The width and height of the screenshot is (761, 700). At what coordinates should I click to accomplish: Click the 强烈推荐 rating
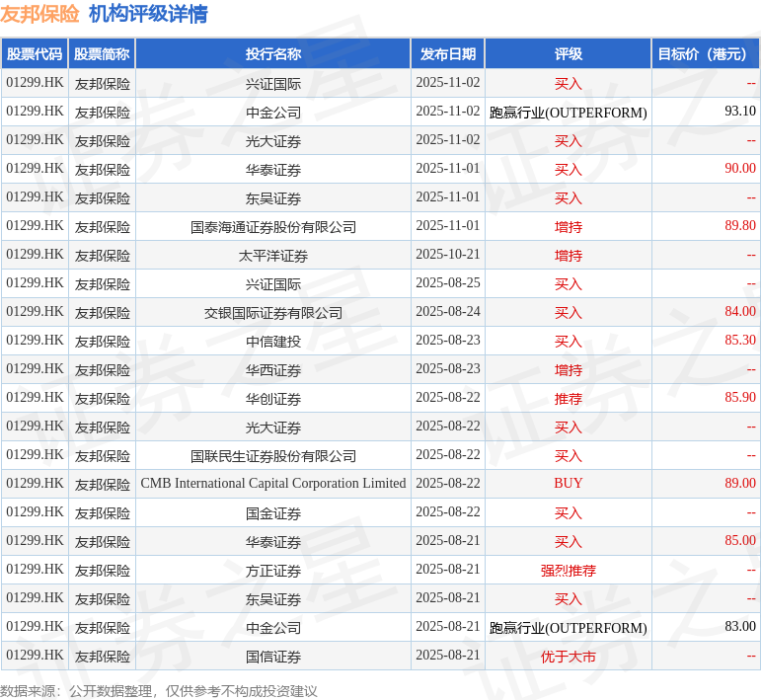tap(568, 571)
